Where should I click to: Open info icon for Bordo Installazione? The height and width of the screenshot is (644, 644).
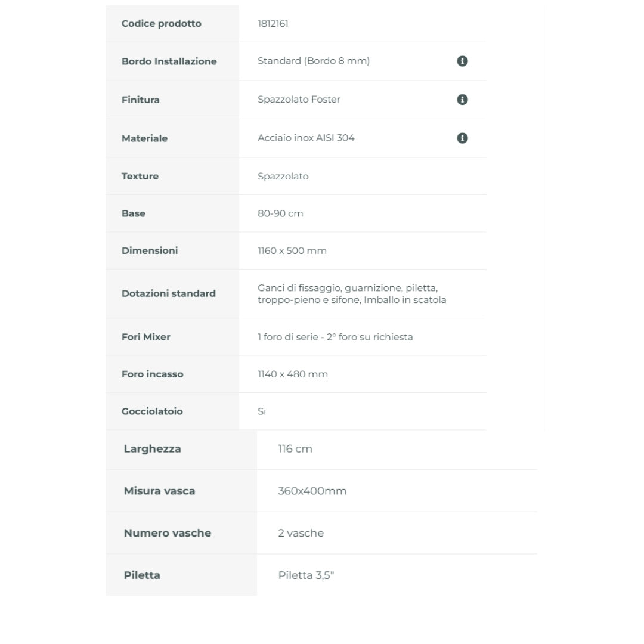click(462, 61)
